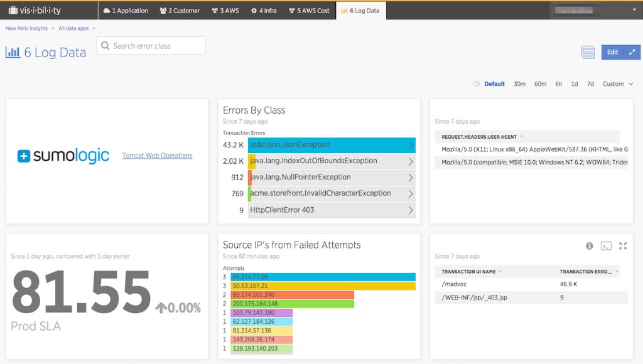Click the visibility briefcase logo
This screenshot has width=643, height=364.
point(13,10)
